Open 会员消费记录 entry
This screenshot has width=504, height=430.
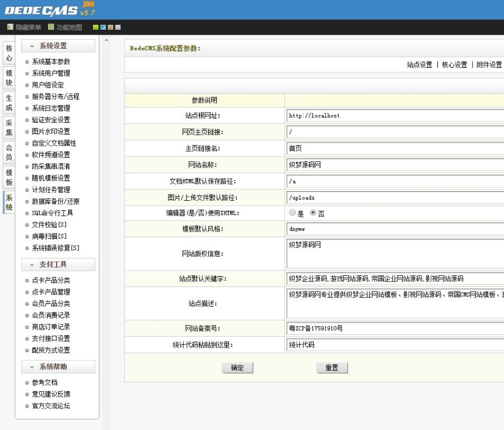tap(51, 315)
